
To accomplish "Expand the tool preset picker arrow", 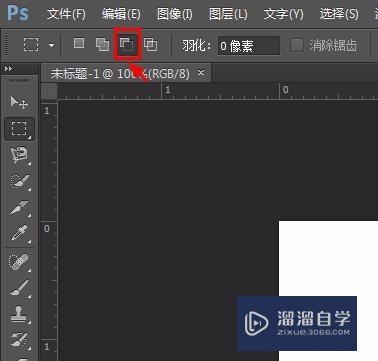I will point(51,45).
